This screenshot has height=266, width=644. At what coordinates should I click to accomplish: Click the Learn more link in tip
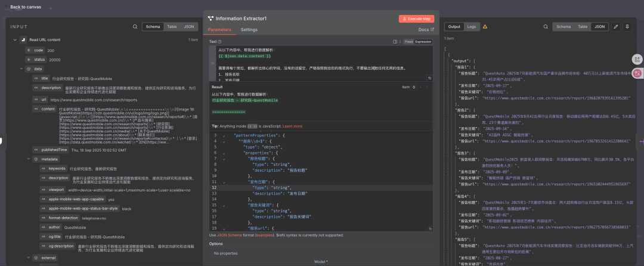(292, 126)
